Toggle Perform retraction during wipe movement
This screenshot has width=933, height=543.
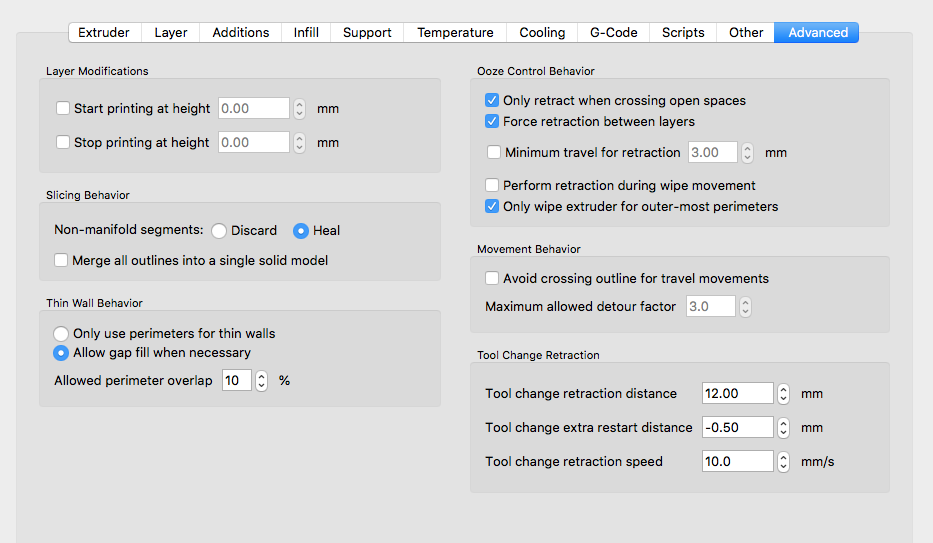tap(492, 185)
